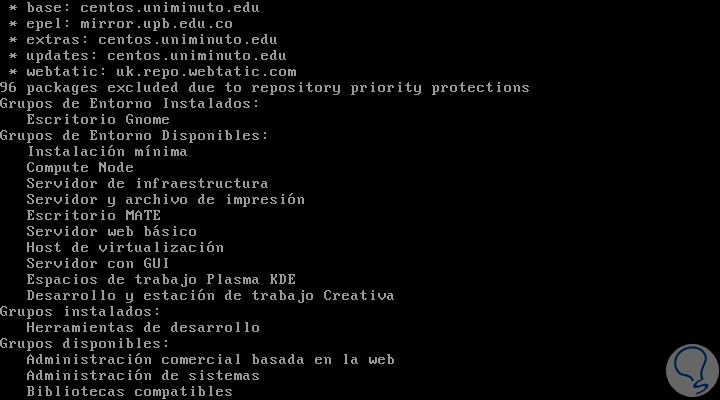Select Espacios de trabajo Plasma KDE
The width and height of the screenshot is (720, 400).
tap(161, 280)
